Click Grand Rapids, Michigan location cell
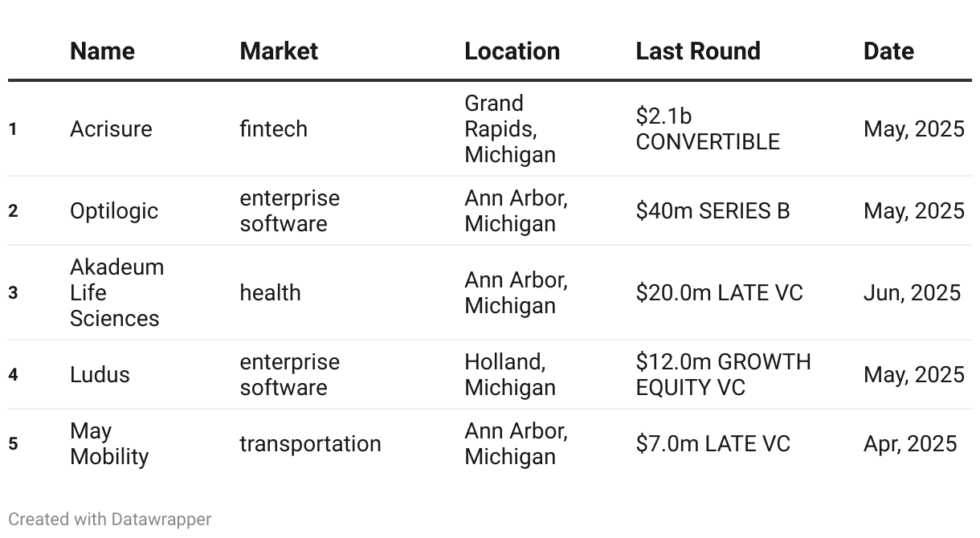980x538 pixels. pos(510,129)
